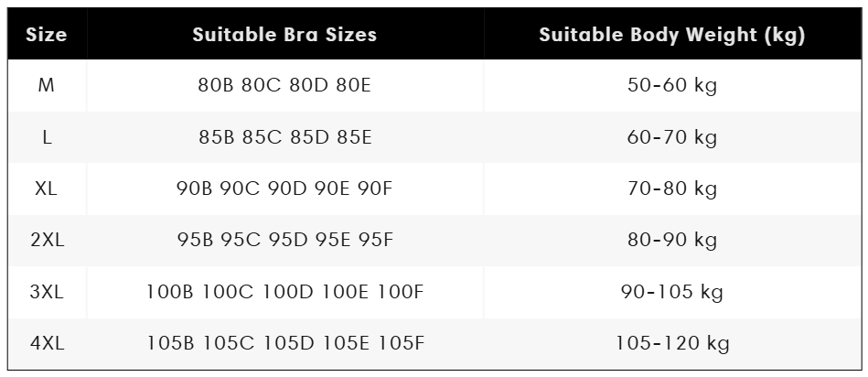The image size is (868, 377).
Task: Select the 2XL size cell
Action: coord(47,241)
